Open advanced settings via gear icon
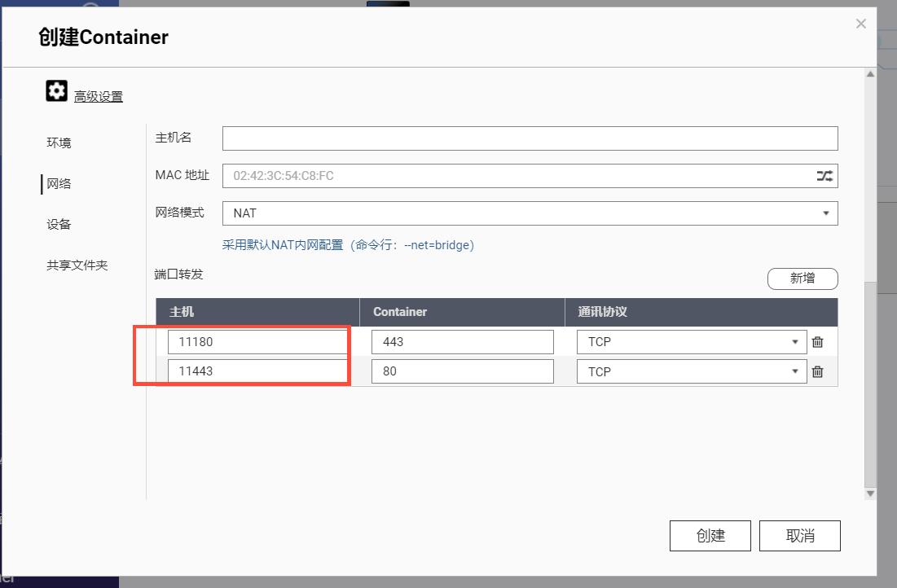Viewport: 897px width, 588px height. click(x=55, y=90)
